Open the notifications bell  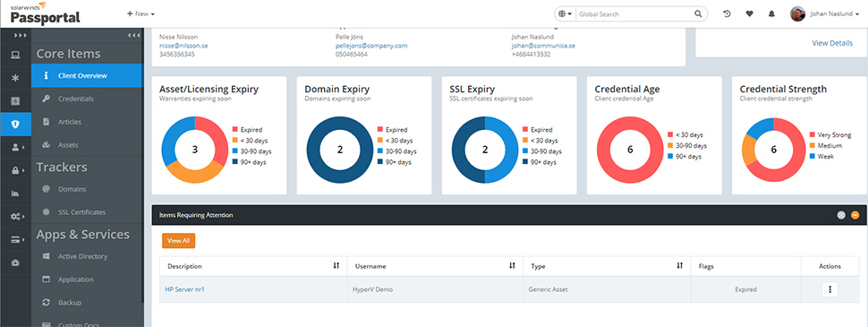pyautogui.click(x=771, y=13)
